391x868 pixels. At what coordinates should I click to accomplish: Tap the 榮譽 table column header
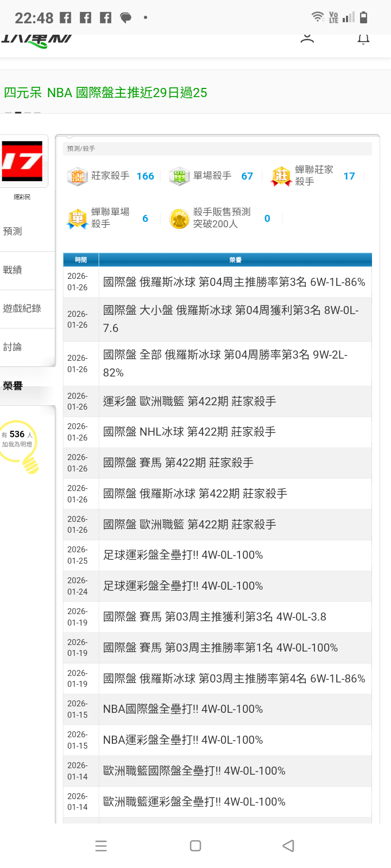pyautogui.click(x=235, y=260)
